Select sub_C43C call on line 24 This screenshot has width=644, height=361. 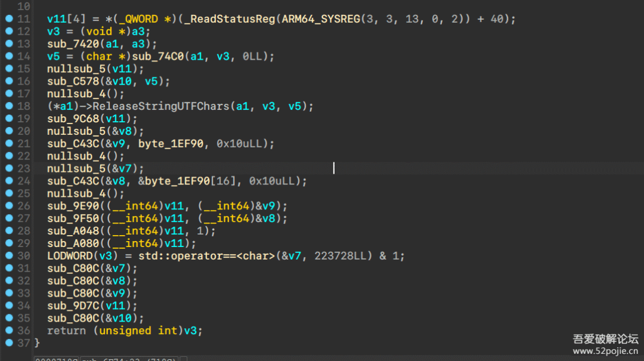click(73, 181)
